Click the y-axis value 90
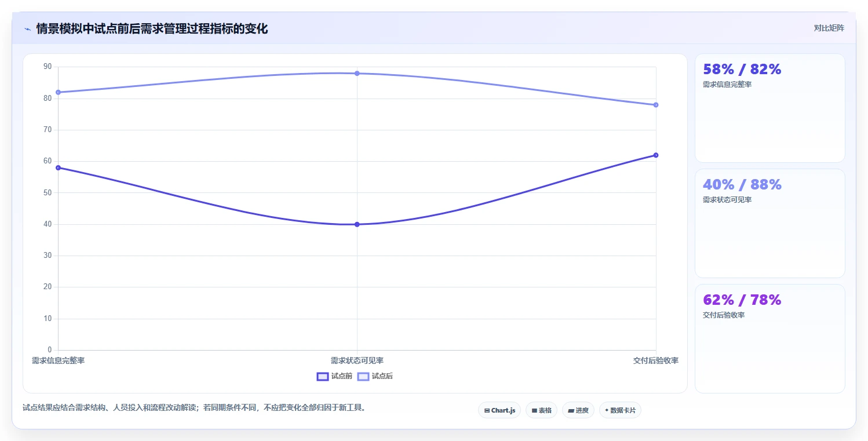868x441 pixels. click(48, 67)
